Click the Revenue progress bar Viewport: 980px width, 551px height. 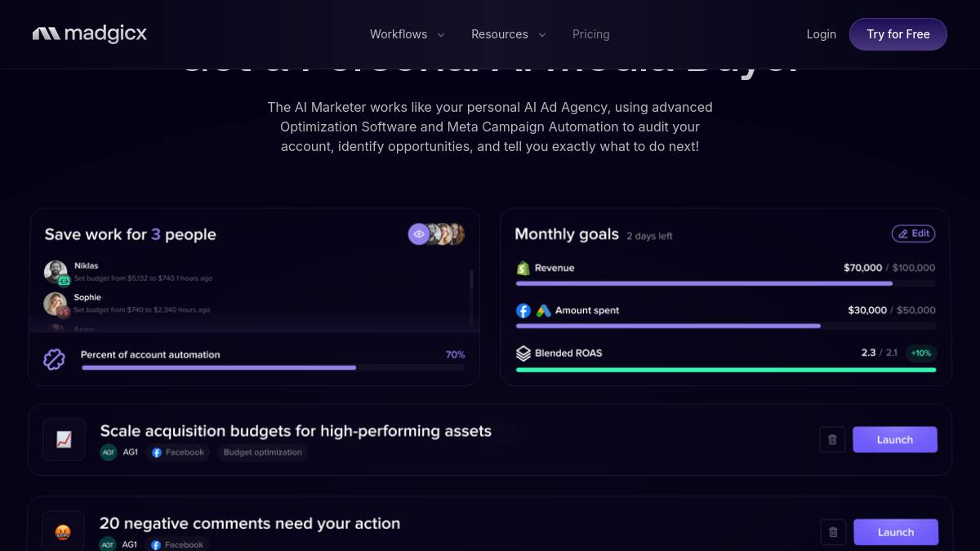(x=726, y=284)
